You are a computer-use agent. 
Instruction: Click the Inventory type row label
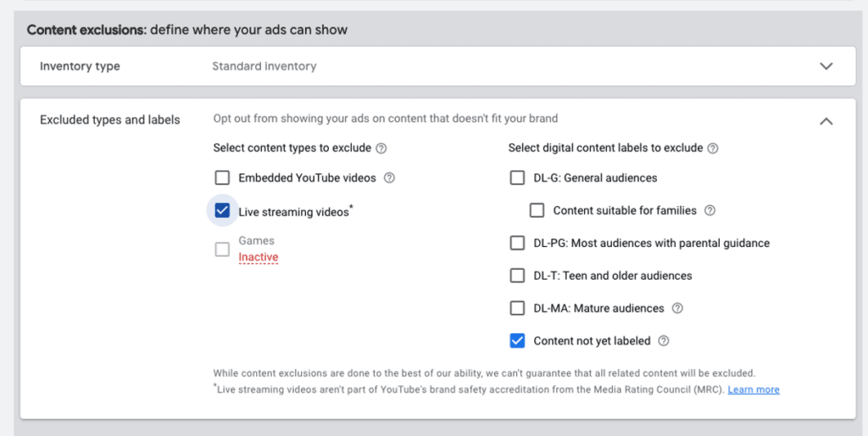tap(80, 66)
